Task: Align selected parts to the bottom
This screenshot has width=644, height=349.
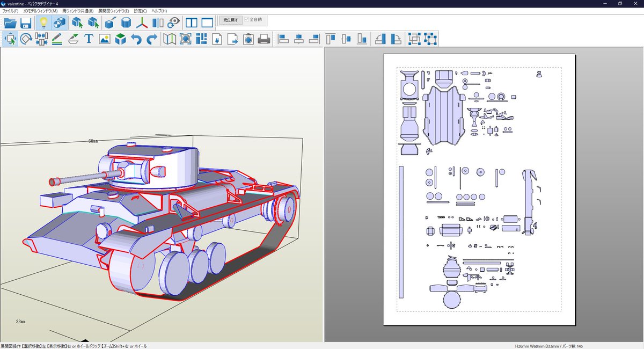Action: (363, 39)
